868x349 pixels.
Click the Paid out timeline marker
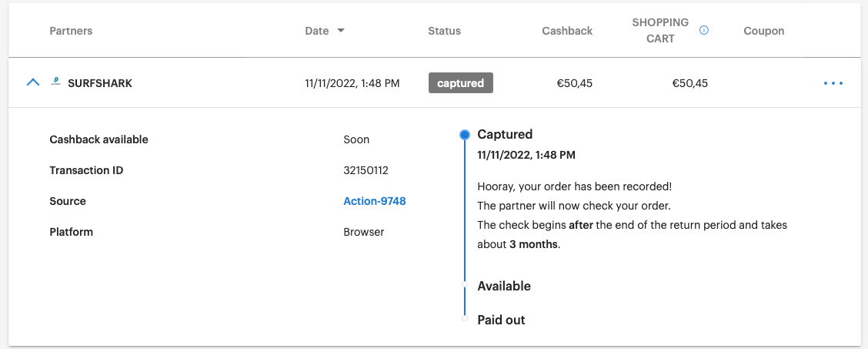[x=465, y=318]
